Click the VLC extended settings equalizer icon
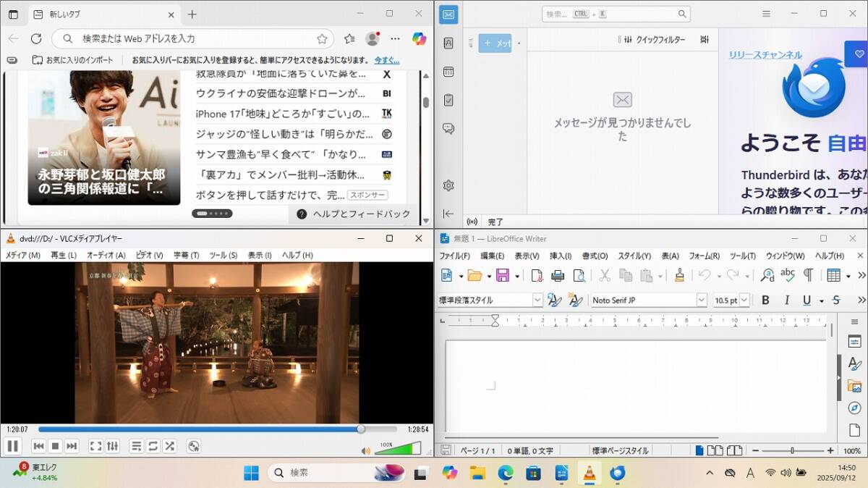Viewport: 868px width, 488px height. click(113, 446)
